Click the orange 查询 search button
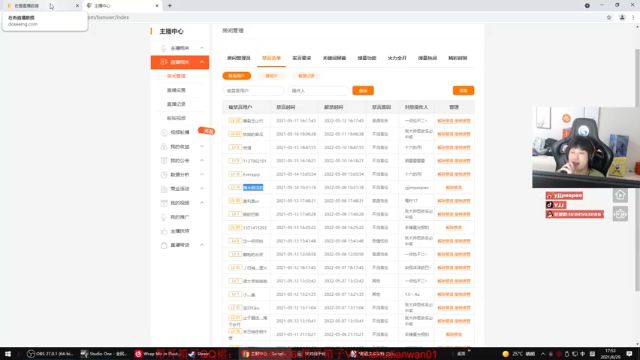This screenshot has height=360, width=640. [363, 91]
